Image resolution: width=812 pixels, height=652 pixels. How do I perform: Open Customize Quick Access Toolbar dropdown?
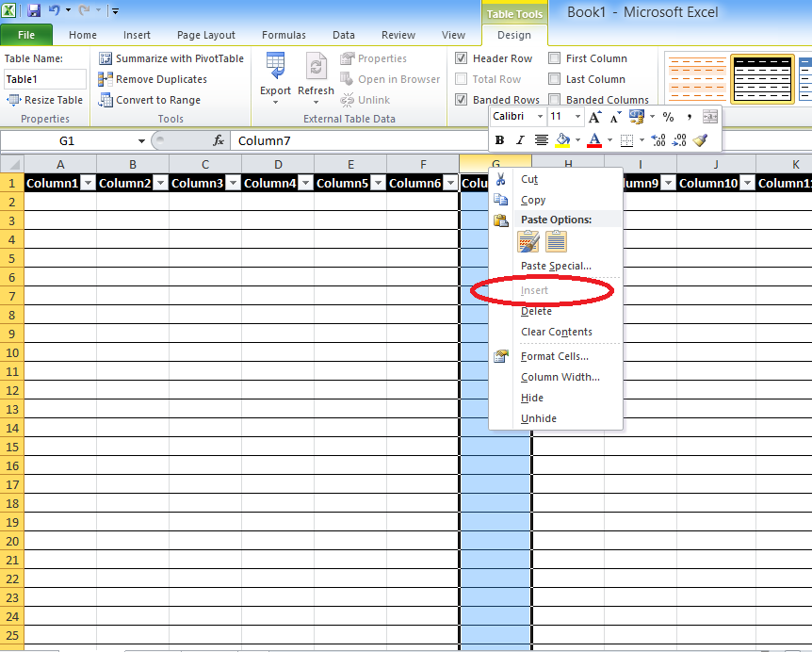click(115, 10)
